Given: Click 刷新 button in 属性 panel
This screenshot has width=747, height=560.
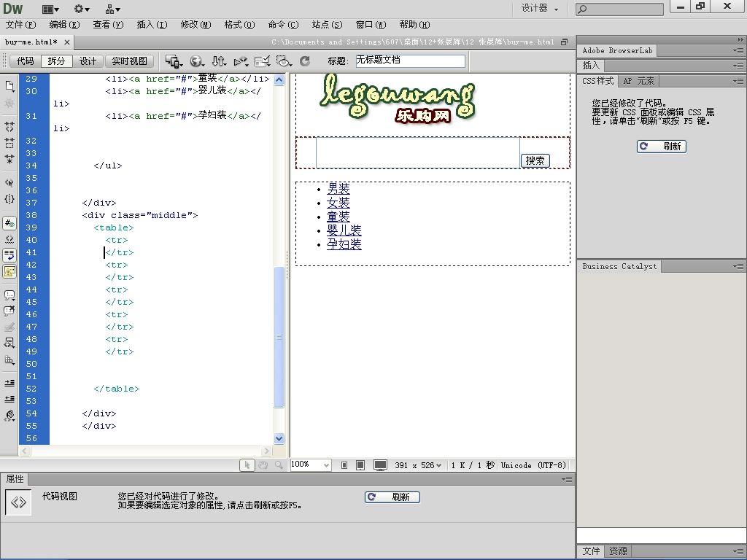Looking at the screenshot, I should [392, 497].
